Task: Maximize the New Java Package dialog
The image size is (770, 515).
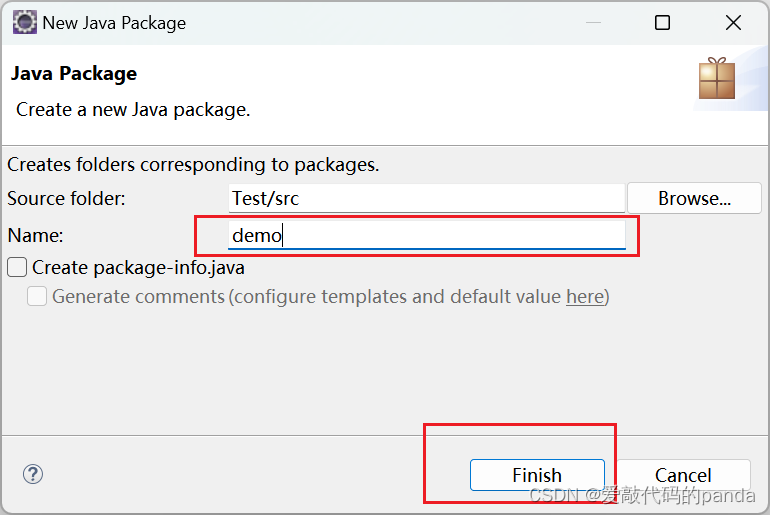Action: (662, 23)
